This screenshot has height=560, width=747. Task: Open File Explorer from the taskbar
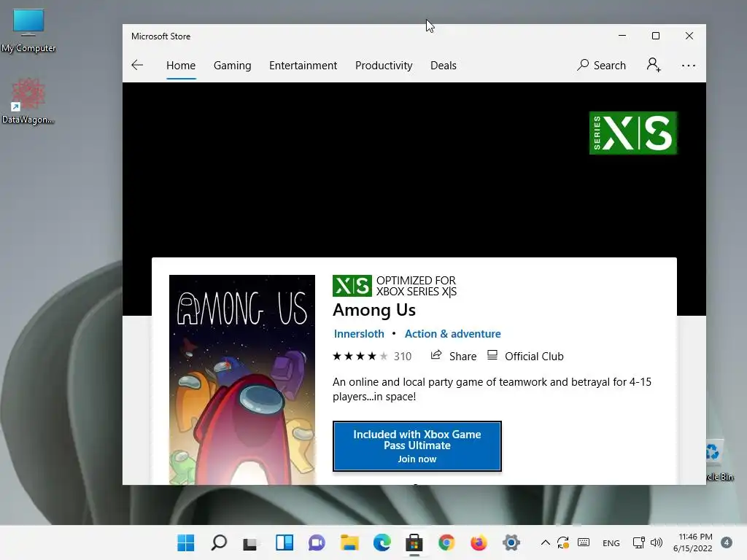[x=349, y=542]
